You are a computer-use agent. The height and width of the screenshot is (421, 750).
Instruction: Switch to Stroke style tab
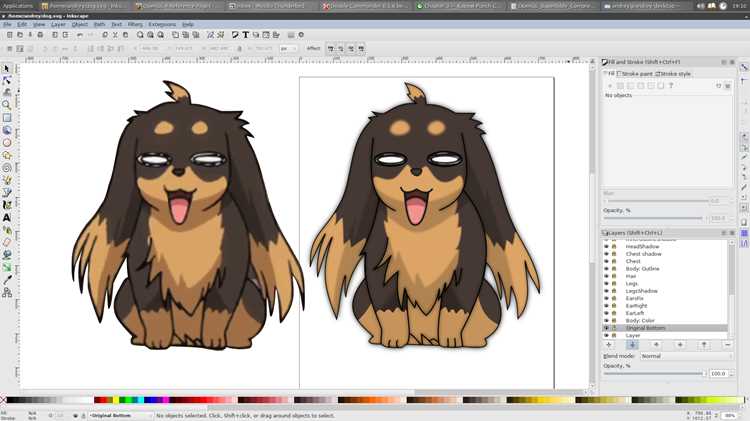pyautogui.click(x=673, y=74)
